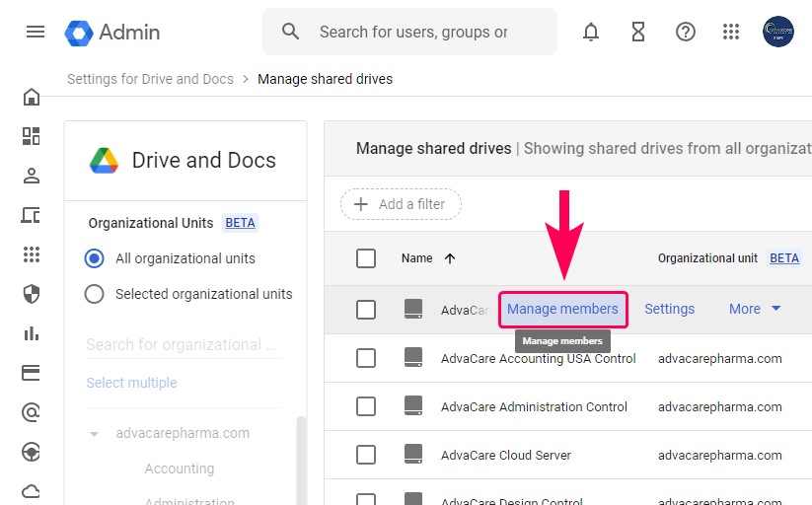812x505 pixels.
Task: Click the search magnifier icon
Action: point(290,32)
